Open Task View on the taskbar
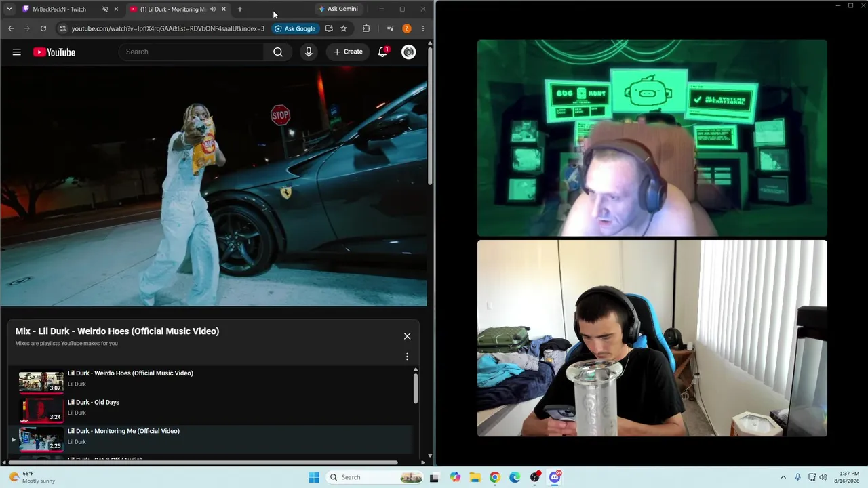The width and height of the screenshot is (868, 488). (x=435, y=477)
